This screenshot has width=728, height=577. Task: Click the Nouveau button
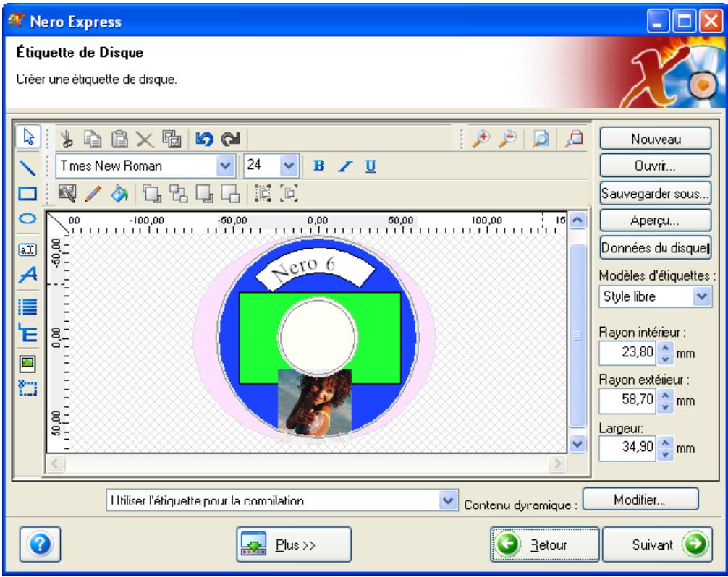(x=656, y=139)
